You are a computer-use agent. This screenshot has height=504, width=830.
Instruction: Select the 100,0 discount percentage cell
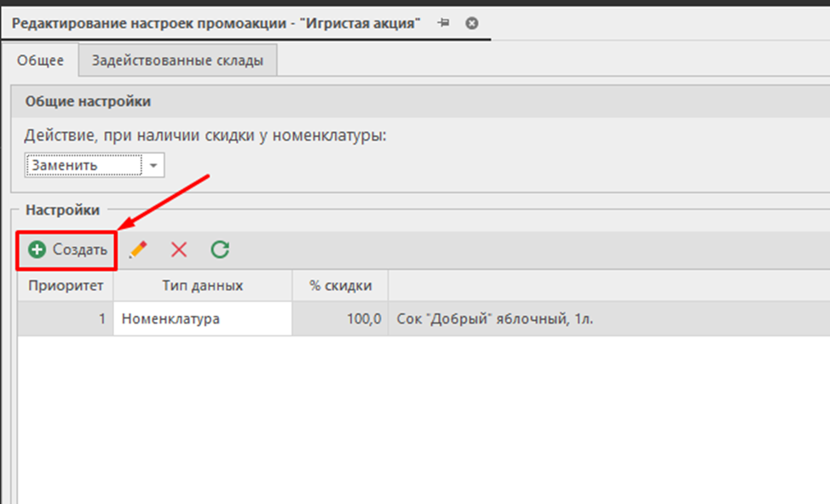click(339, 319)
